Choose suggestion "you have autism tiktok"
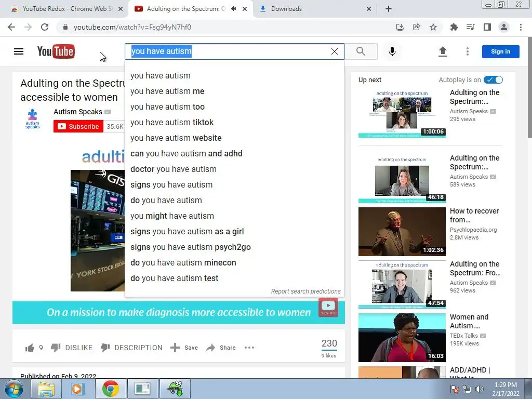 coord(234,123)
